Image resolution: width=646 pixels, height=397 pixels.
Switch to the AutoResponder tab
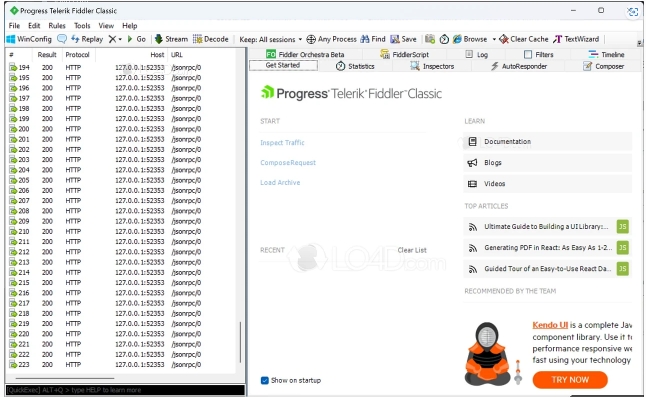click(x=519, y=66)
